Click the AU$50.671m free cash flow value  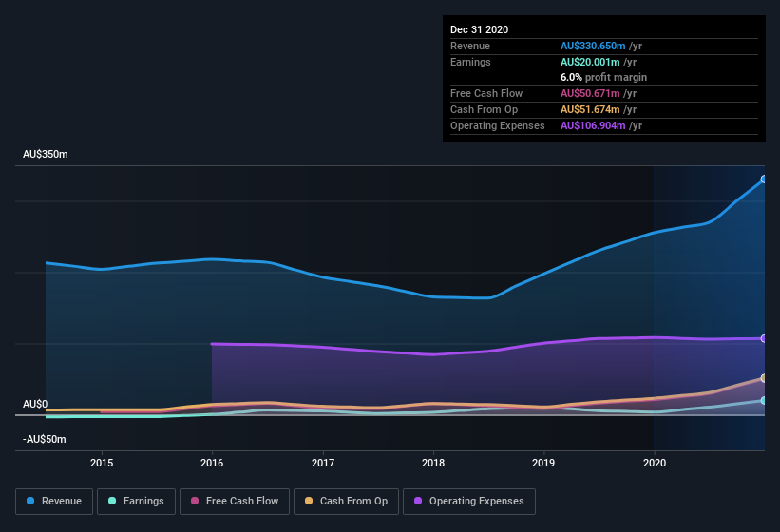pos(590,93)
